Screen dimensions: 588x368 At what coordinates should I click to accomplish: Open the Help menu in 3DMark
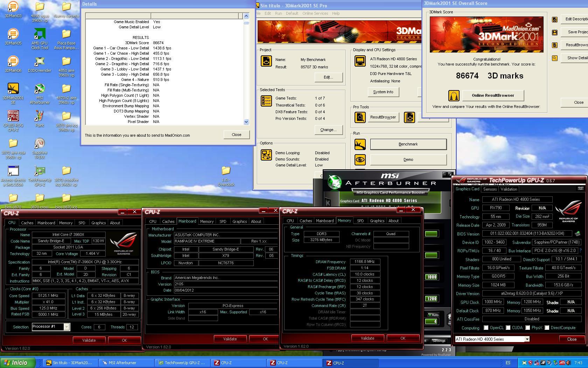pos(336,13)
